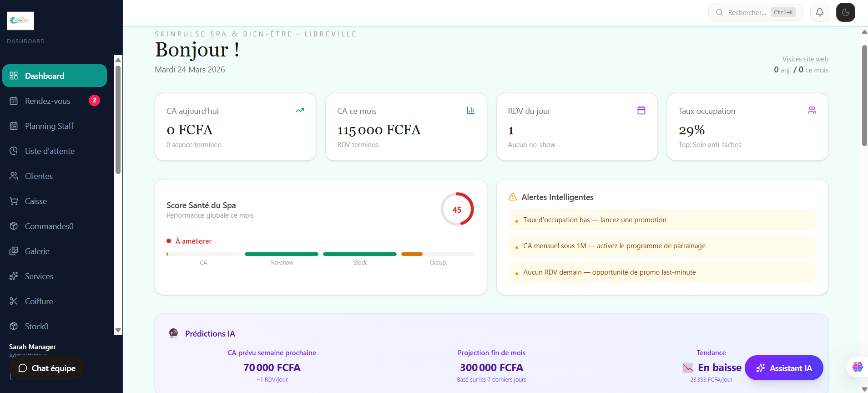Open the Taux occupation card
868x393 pixels.
tap(747, 127)
